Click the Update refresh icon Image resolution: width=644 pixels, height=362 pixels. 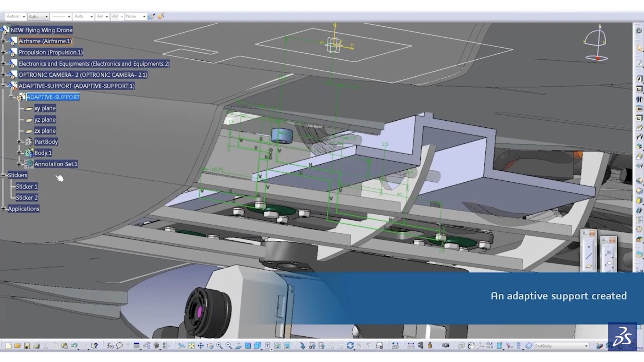[x=350, y=346]
